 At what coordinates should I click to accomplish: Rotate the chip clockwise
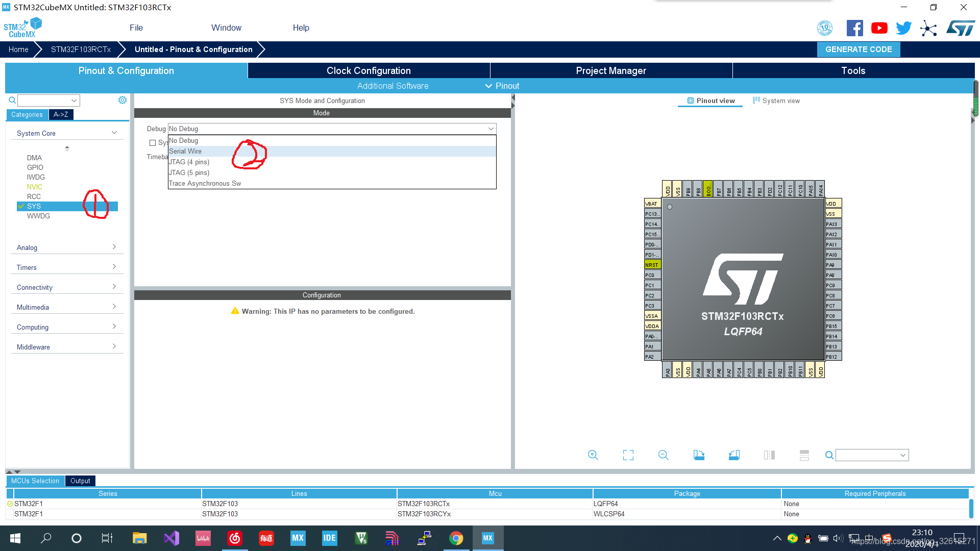699,455
